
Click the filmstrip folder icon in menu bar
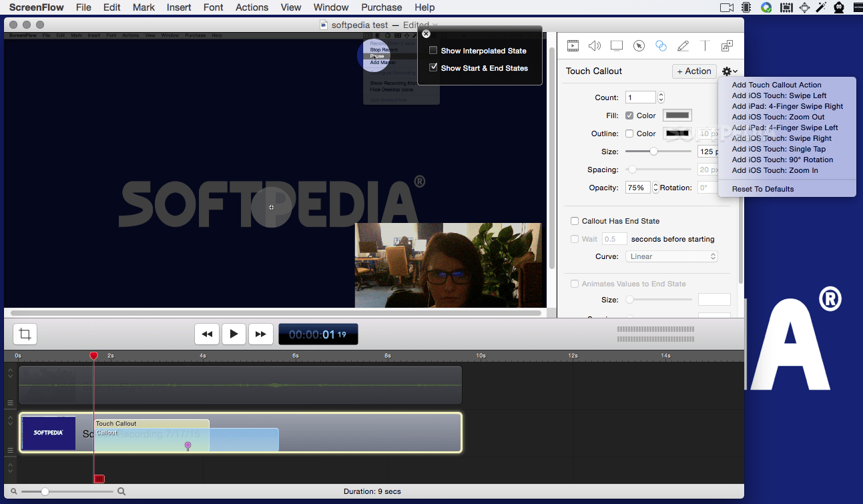pyautogui.click(x=786, y=7)
